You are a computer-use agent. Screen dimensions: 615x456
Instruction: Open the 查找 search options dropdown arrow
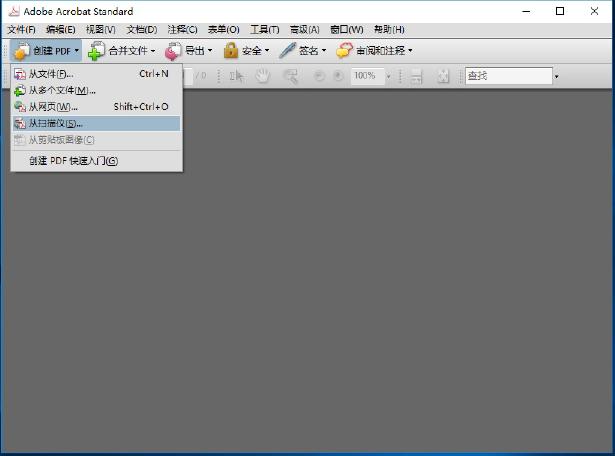click(x=557, y=77)
